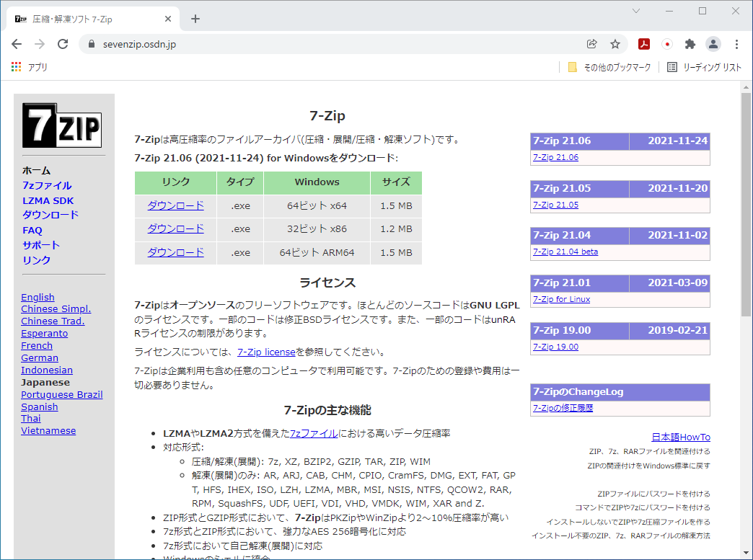This screenshot has height=560, width=753.
Task: Click the share page icon in address bar
Action: click(591, 44)
